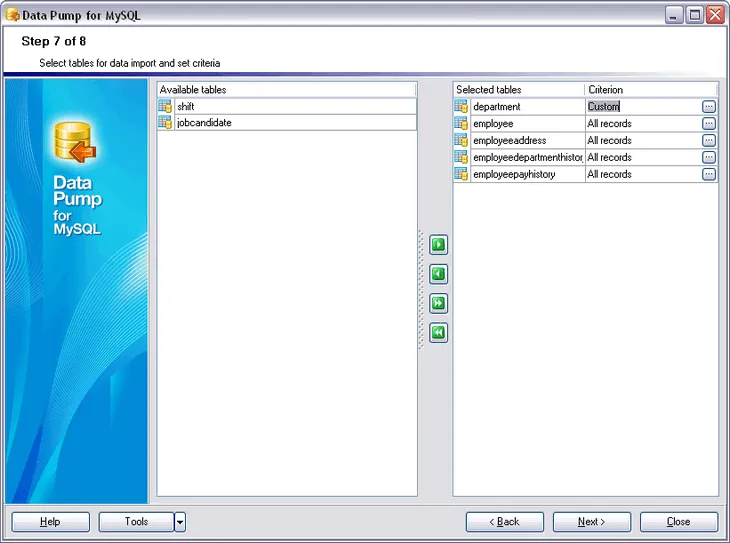Click the move selected table left arrow

point(438,274)
